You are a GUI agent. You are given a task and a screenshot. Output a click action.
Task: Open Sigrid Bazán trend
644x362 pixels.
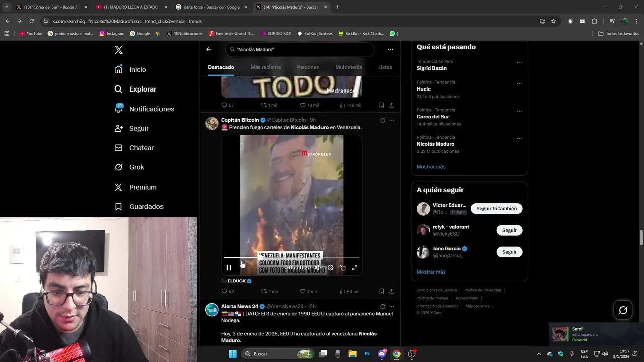432,68
